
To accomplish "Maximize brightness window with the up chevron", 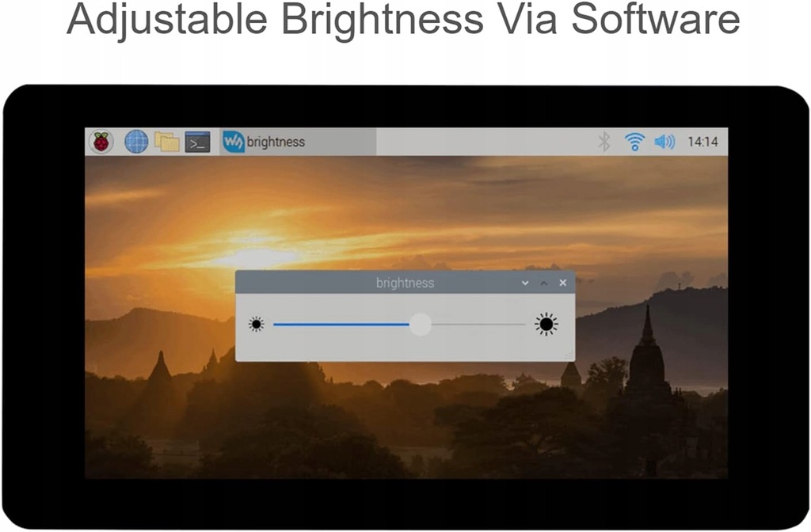I will 543,283.
